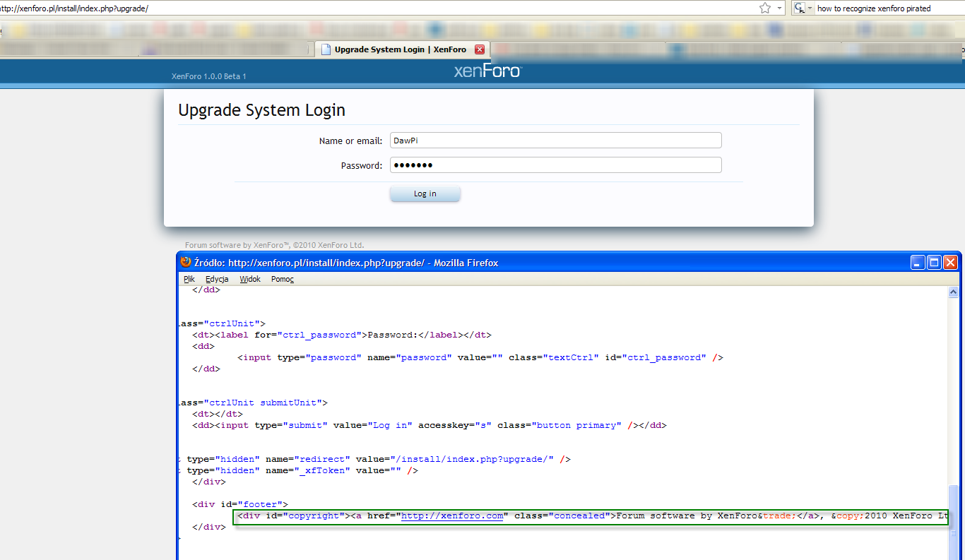Click the bookmark star icon in the address bar
Screen dimensions: 965x560
coord(765,8)
